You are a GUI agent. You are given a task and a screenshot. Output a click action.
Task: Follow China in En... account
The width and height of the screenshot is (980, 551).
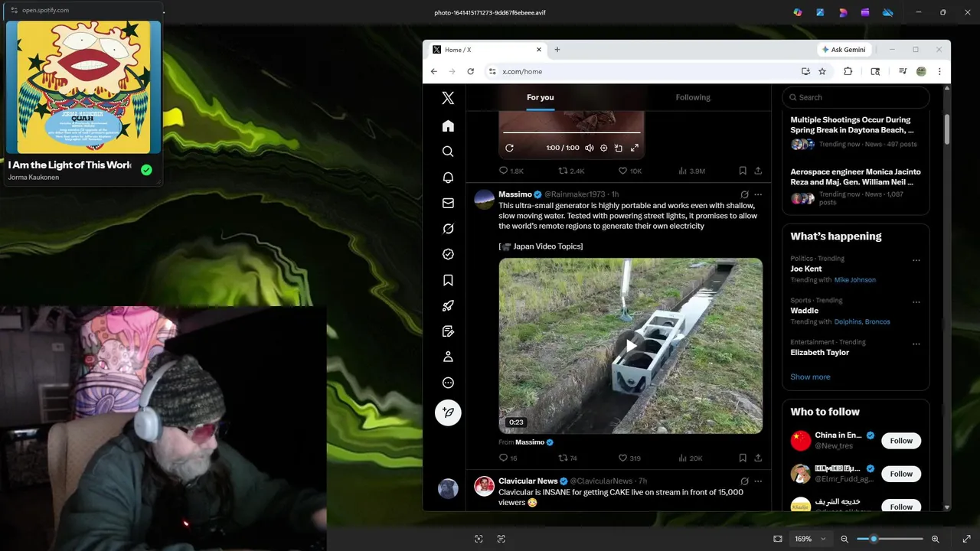click(901, 441)
